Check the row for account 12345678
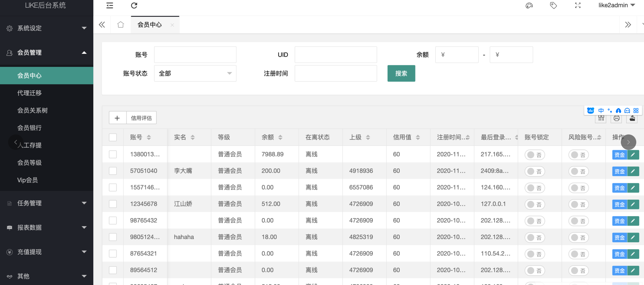This screenshot has width=644, height=285. point(113,204)
